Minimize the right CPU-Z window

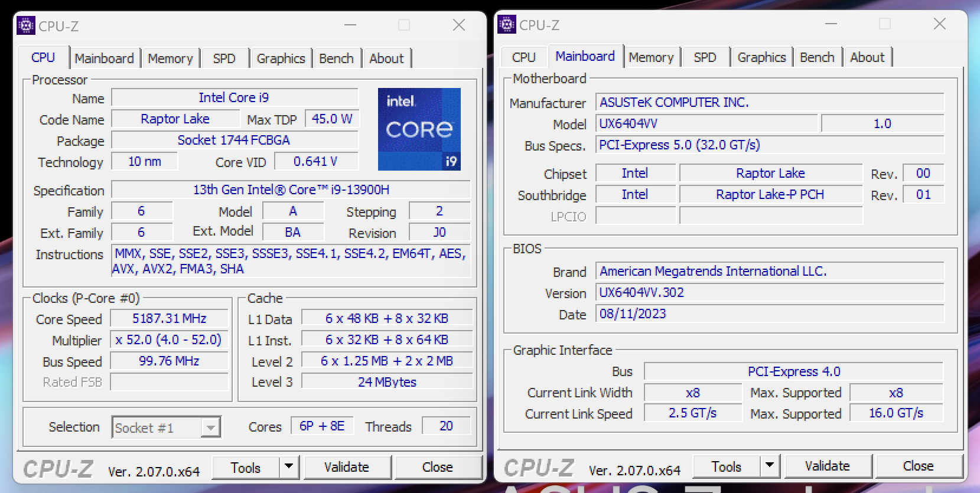(831, 24)
